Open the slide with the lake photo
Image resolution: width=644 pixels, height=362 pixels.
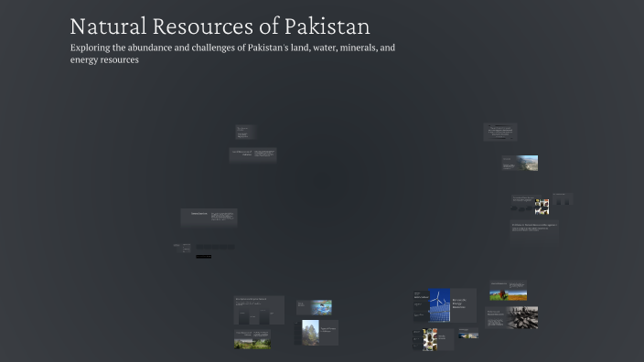pos(314,307)
